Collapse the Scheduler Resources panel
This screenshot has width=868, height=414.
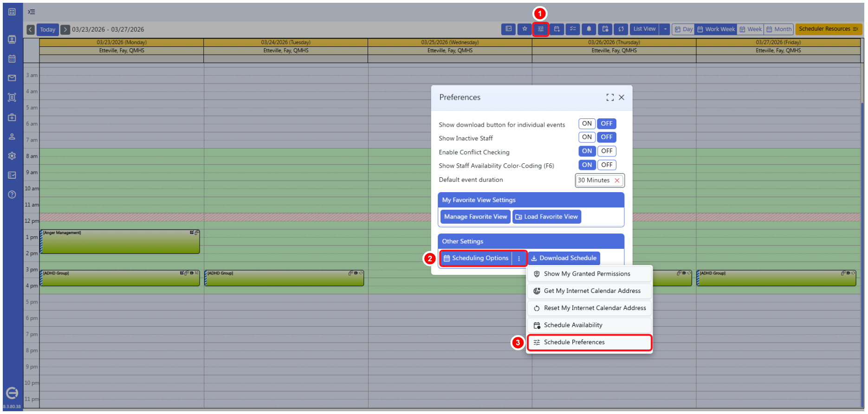829,29
